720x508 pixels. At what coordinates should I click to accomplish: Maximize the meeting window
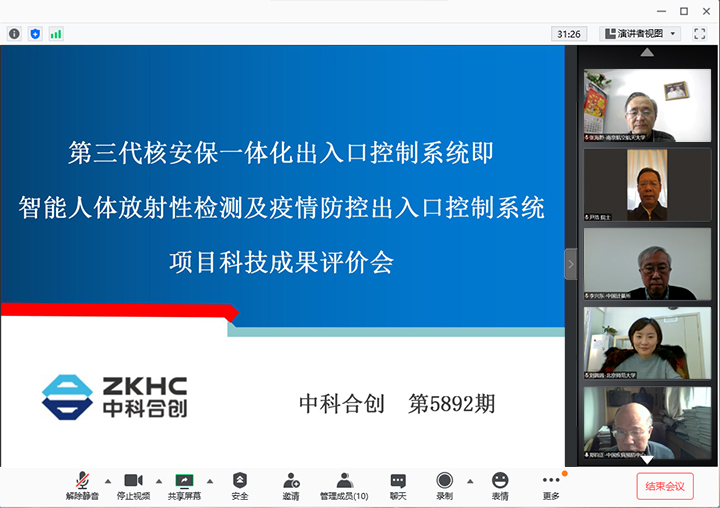click(x=684, y=11)
